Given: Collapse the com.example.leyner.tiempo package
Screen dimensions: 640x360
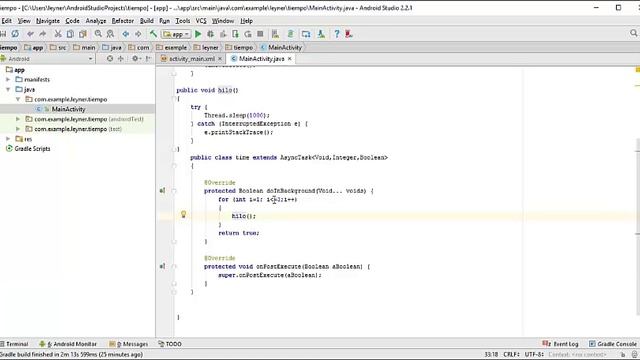Looking at the screenshot, I should (18, 99).
